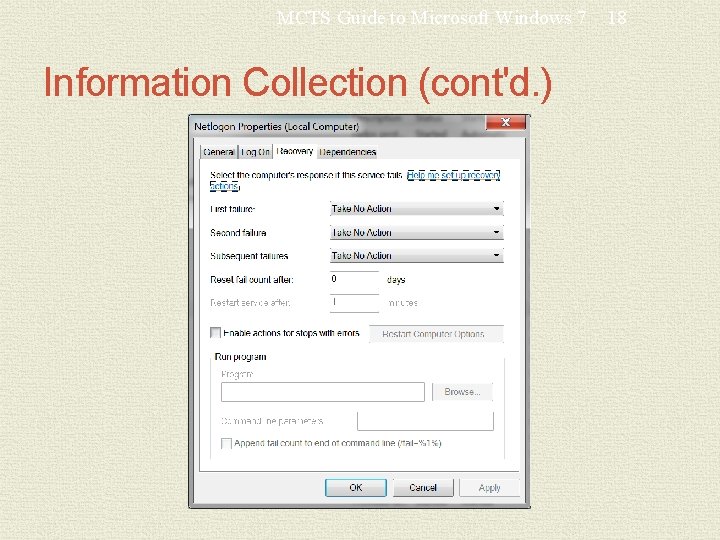
Task: Select the Recovery tab
Action: (295, 151)
